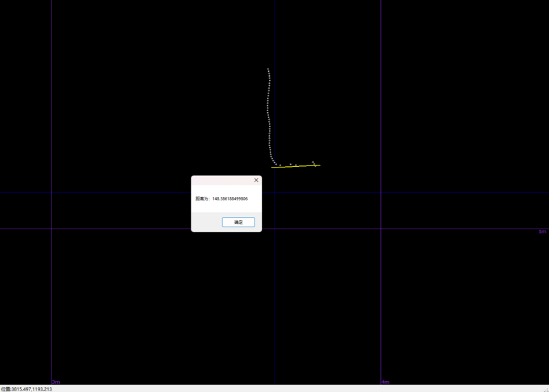Click the 3m grid axis label

tap(56, 382)
